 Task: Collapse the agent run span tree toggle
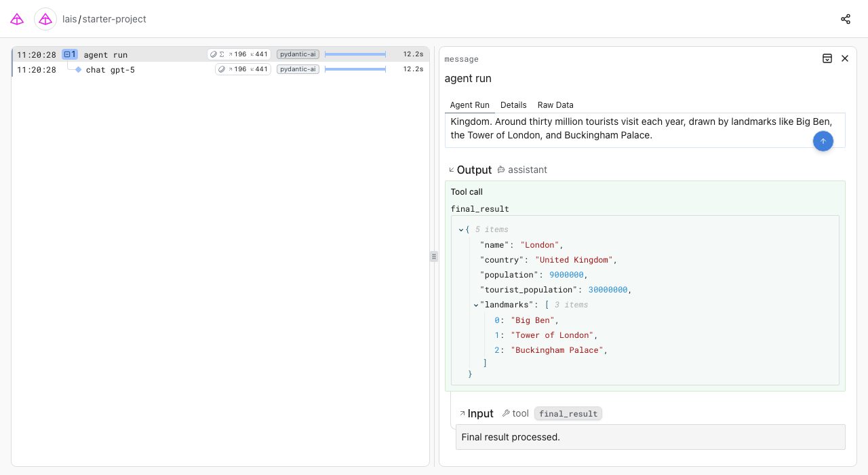(69, 54)
